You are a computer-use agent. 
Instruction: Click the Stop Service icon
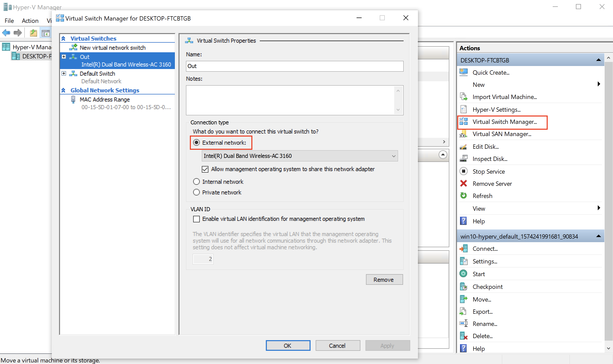(463, 171)
